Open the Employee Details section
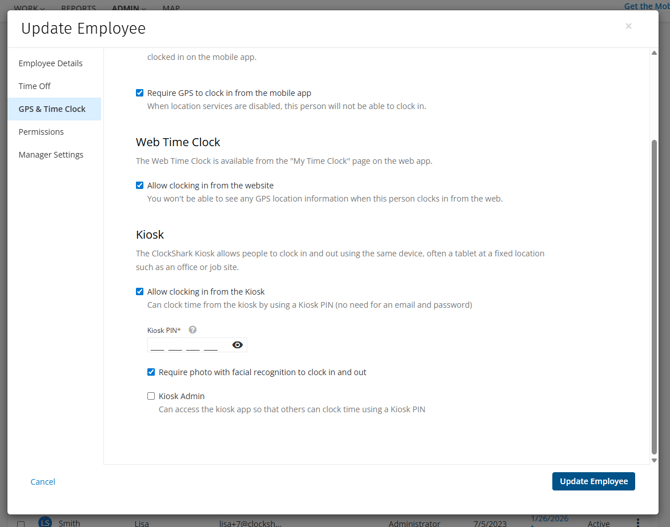Image resolution: width=670 pixels, height=527 pixels. [50, 63]
